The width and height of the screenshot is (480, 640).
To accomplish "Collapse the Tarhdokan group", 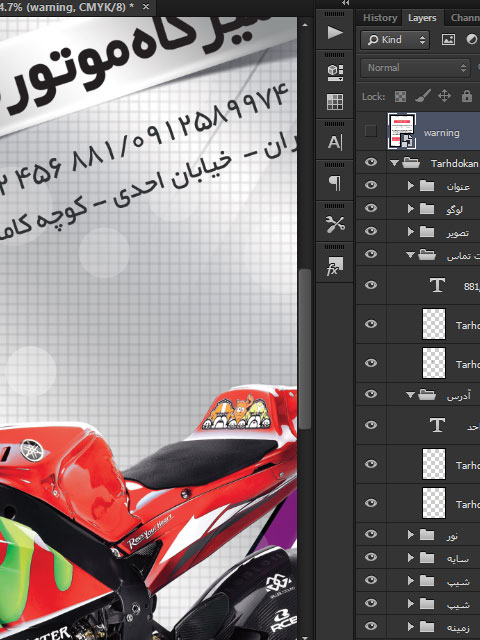I will pos(394,163).
